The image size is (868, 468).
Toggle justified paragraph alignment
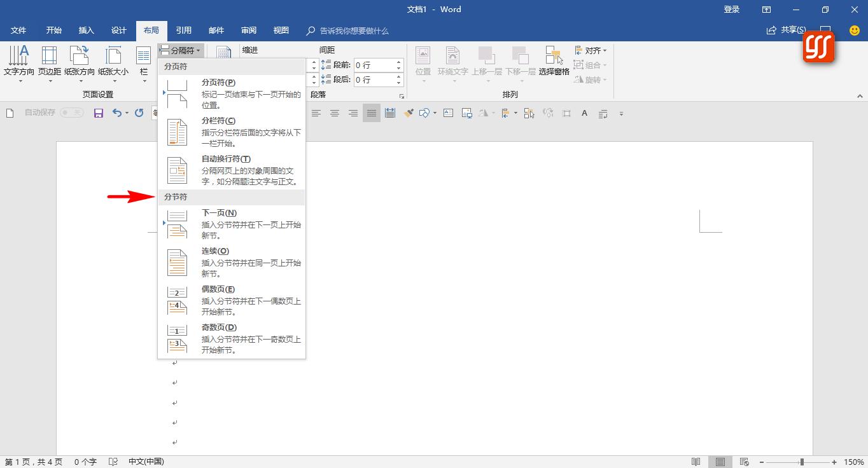pos(371,113)
